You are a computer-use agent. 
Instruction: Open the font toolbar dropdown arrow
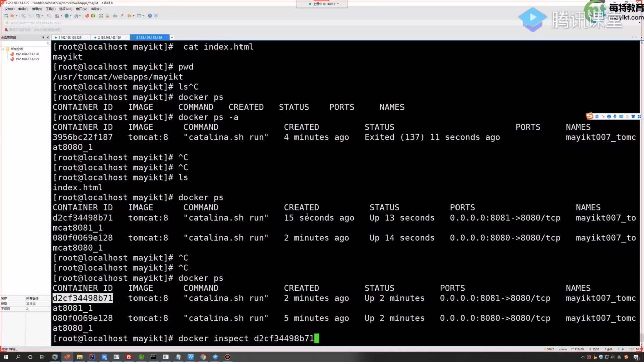pos(80,16)
